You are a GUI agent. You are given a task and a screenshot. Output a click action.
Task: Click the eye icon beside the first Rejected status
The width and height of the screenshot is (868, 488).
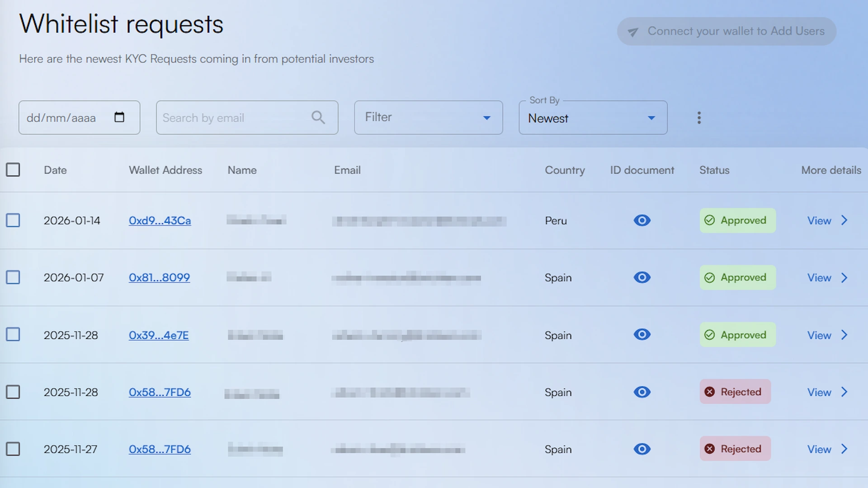click(x=642, y=392)
